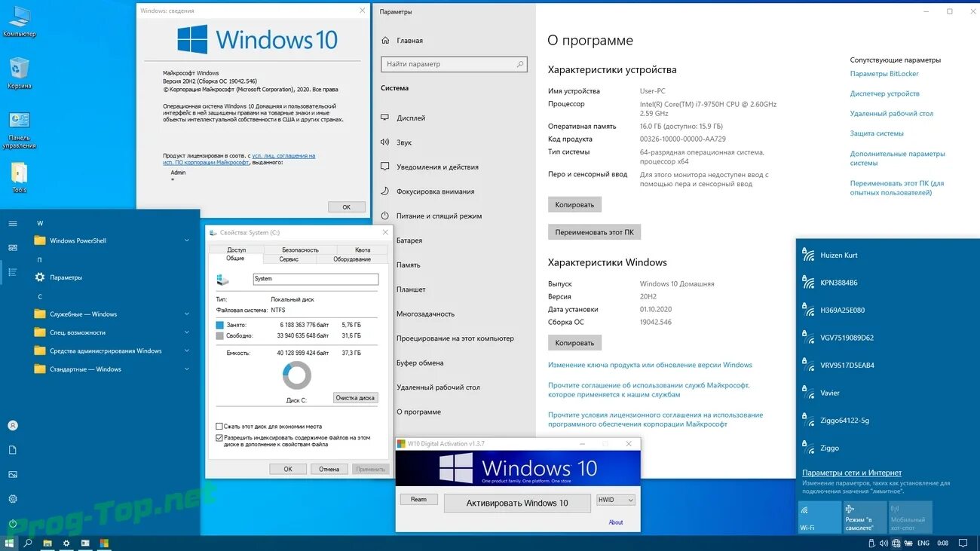Click Переименовать этот ПК button
The image size is (980, 551).
pos(594,232)
